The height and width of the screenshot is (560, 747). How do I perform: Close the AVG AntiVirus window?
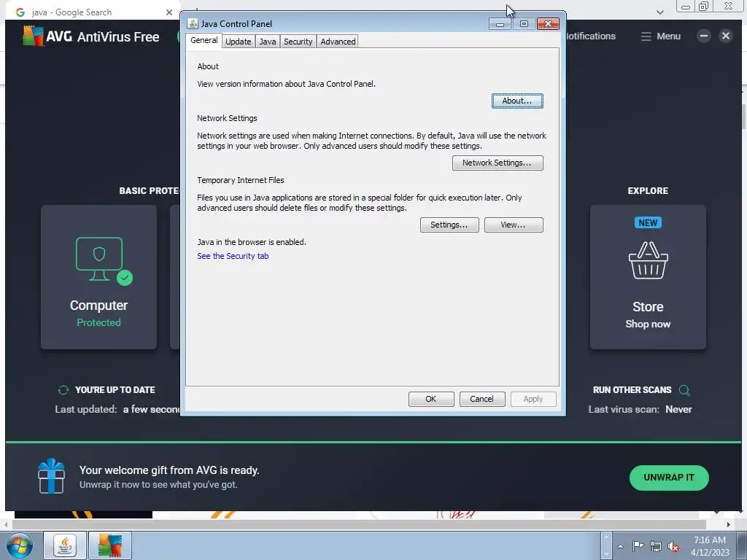726,36
